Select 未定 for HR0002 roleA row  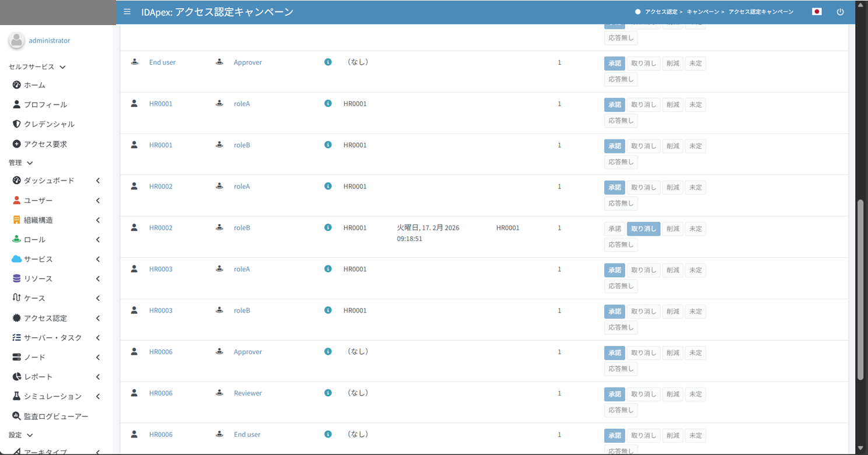click(695, 188)
